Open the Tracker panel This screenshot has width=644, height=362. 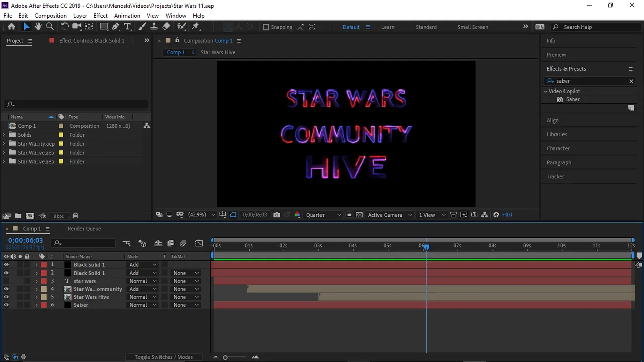click(x=555, y=177)
